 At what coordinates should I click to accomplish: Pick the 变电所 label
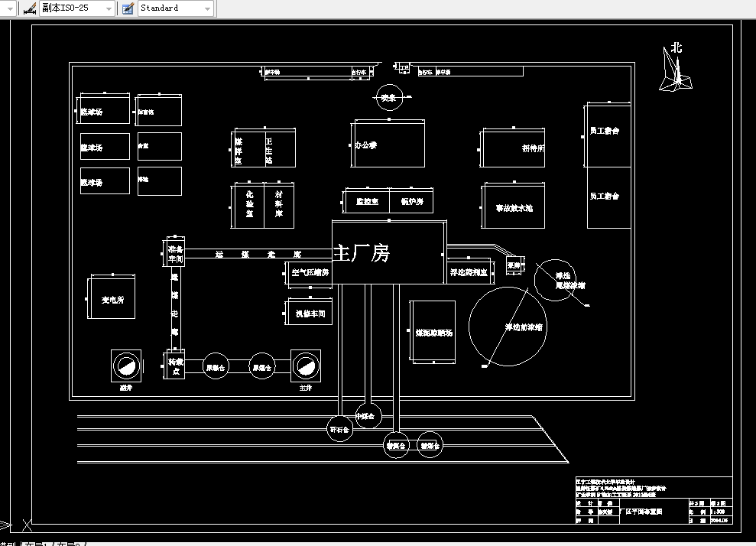click(x=112, y=300)
